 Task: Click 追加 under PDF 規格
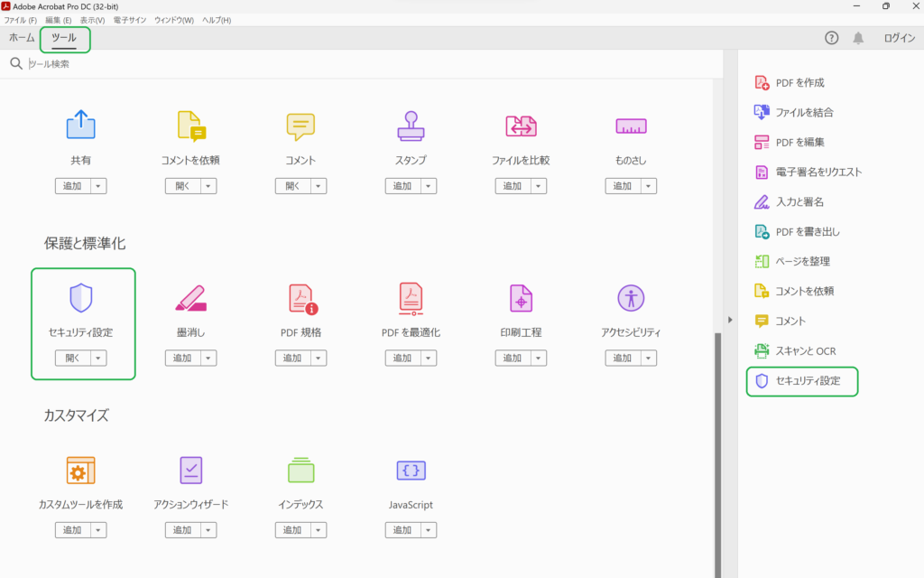(x=293, y=358)
